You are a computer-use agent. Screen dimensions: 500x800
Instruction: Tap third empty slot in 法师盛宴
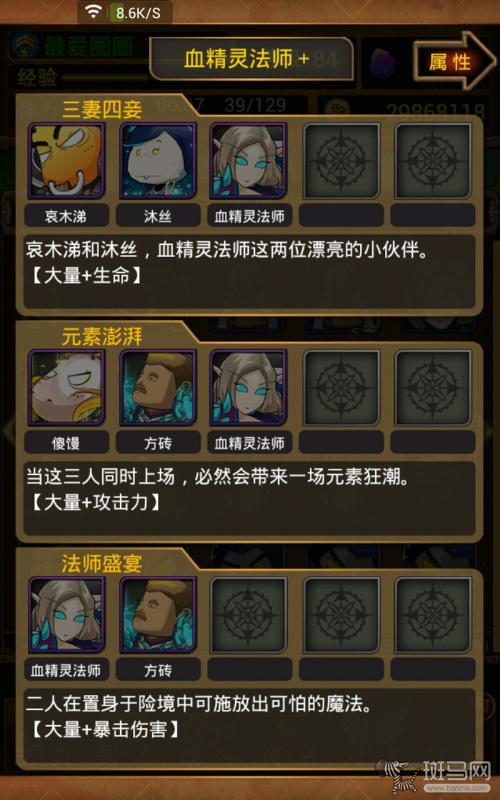pos(249,615)
